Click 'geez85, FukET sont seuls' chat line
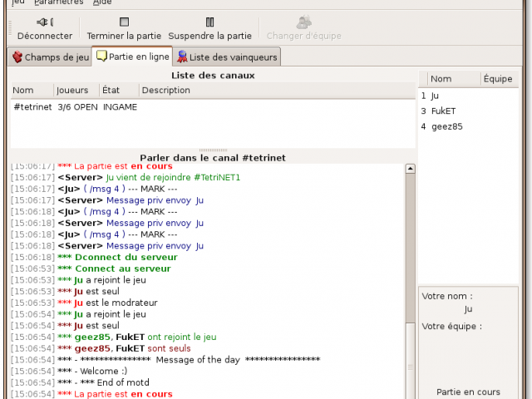The width and height of the screenshot is (532, 399). 101,348
